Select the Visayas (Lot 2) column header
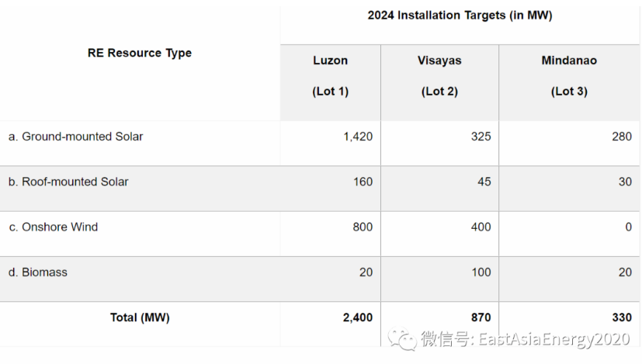 coord(439,76)
